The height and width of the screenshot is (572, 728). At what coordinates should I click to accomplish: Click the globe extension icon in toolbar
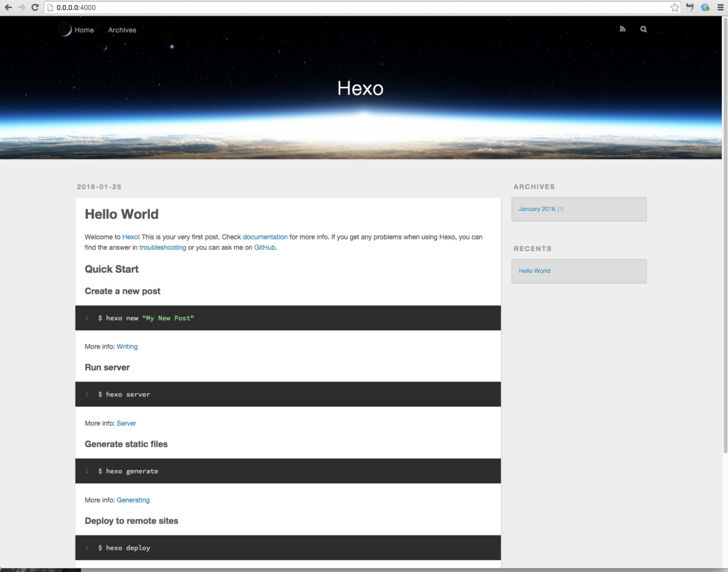705,8
